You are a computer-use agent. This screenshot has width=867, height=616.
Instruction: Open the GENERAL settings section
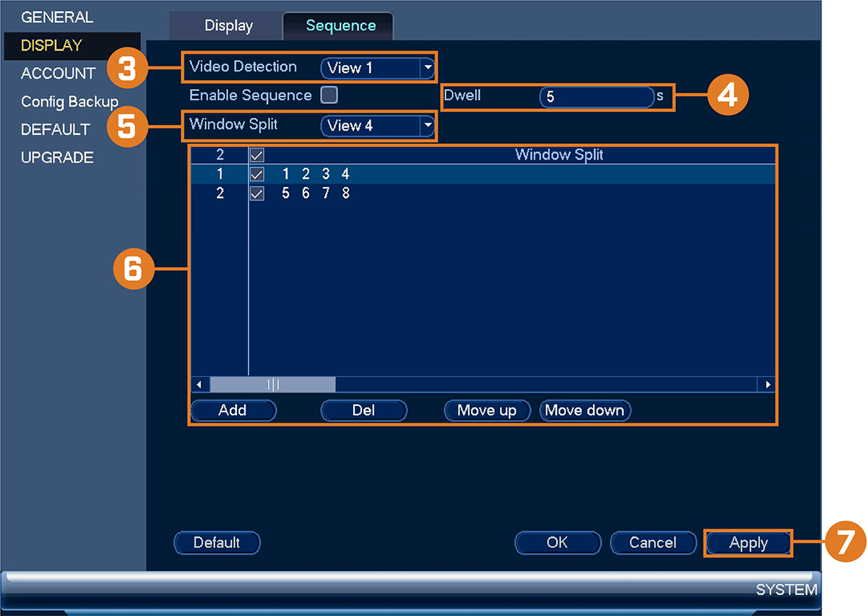(x=57, y=17)
